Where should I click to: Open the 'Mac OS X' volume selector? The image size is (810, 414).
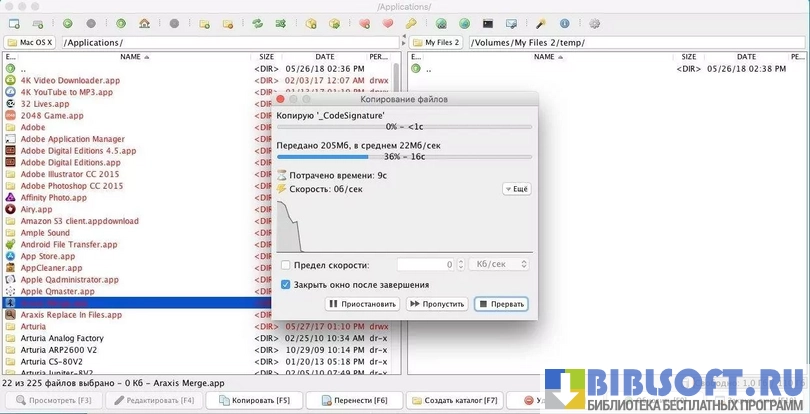click(x=30, y=43)
